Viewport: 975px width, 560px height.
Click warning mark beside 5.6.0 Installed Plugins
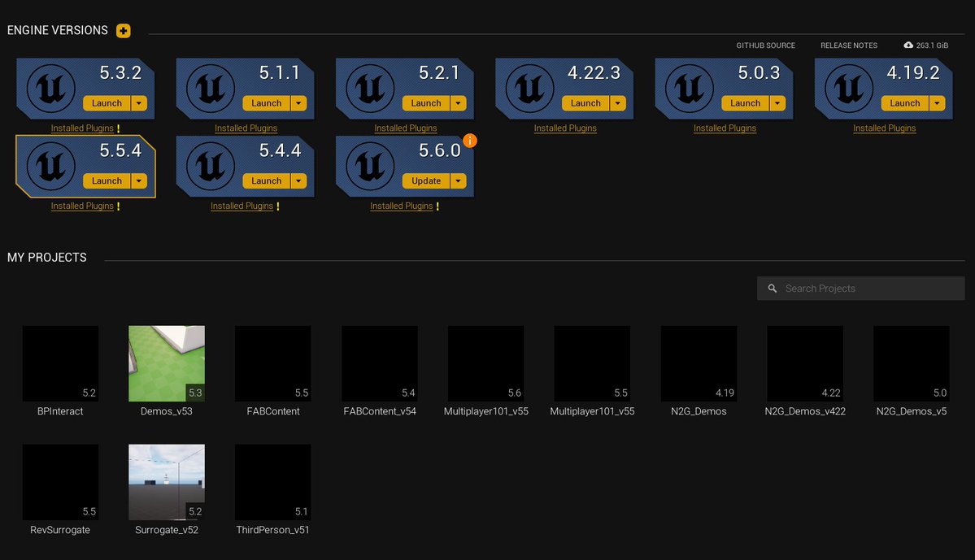437,206
